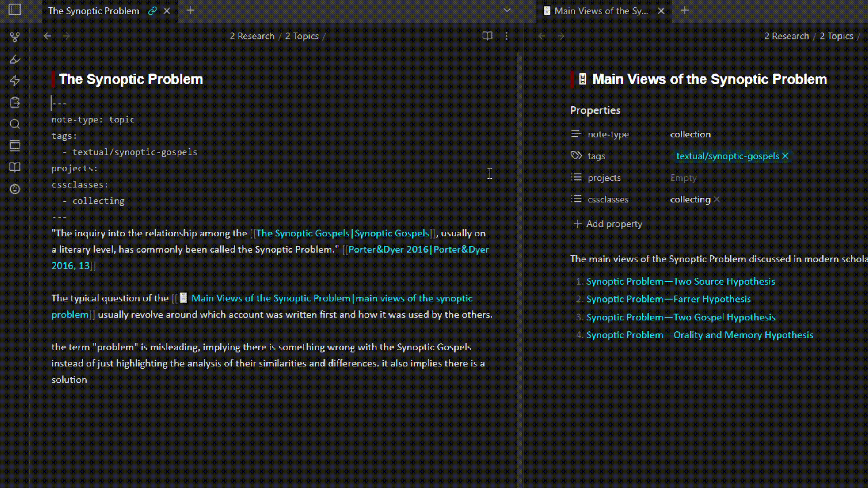
Task: Toggle linked tab chain icon on Synoptic tab
Action: coord(152,11)
